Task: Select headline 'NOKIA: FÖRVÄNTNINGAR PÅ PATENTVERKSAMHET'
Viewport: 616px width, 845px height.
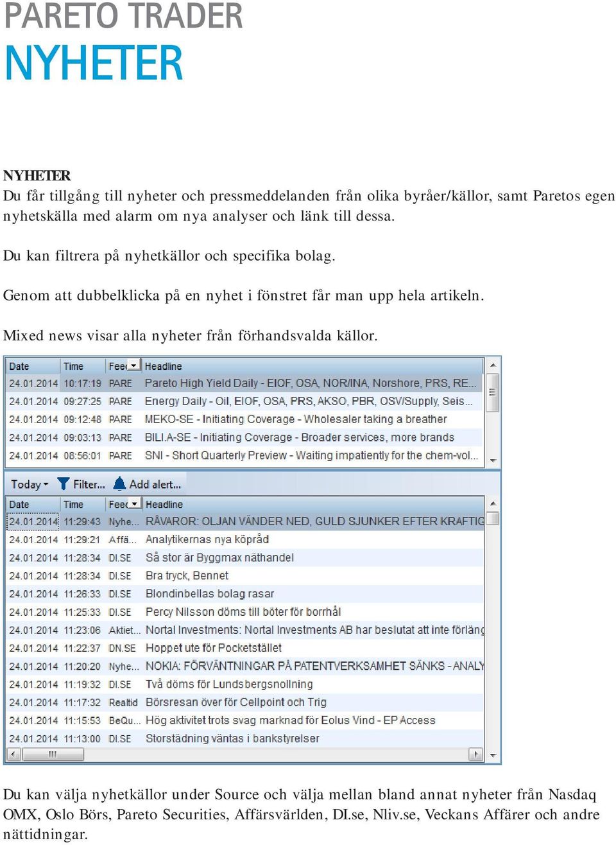Action: click(314, 666)
